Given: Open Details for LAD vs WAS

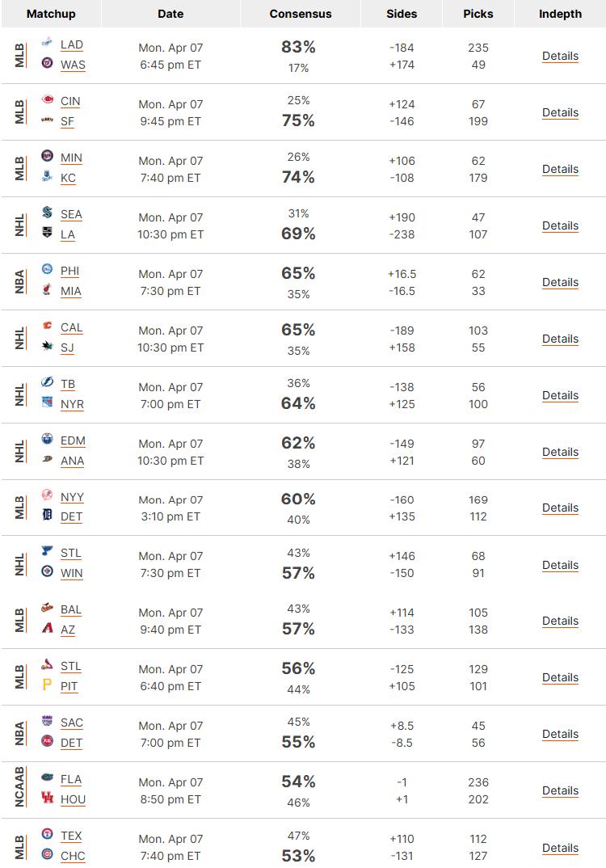Looking at the screenshot, I should tap(560, 56).
